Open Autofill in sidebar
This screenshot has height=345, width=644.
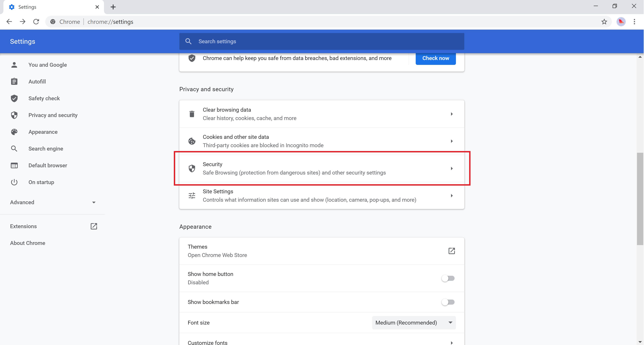(x=37, y=81)
